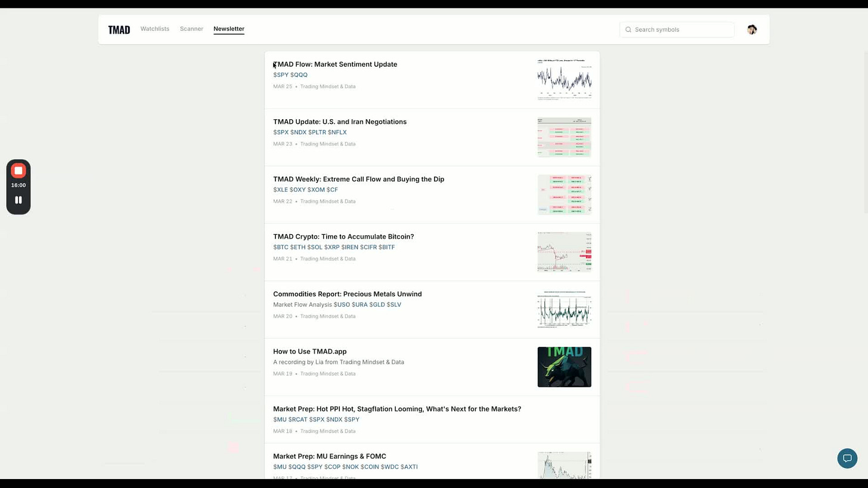Viewport: 868px width, 488px height.
Task: Pause the screen recording
Action: pyautogui.click(x=18, y=200)
